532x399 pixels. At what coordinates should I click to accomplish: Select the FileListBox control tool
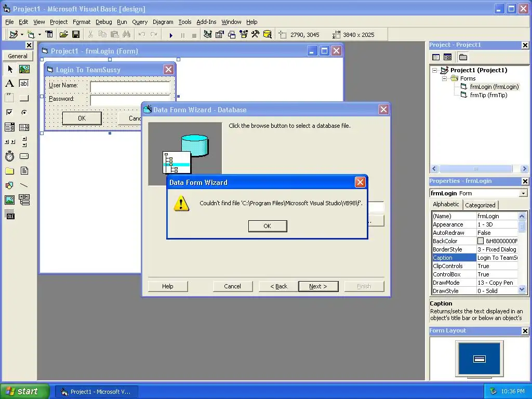coord(24,170)
